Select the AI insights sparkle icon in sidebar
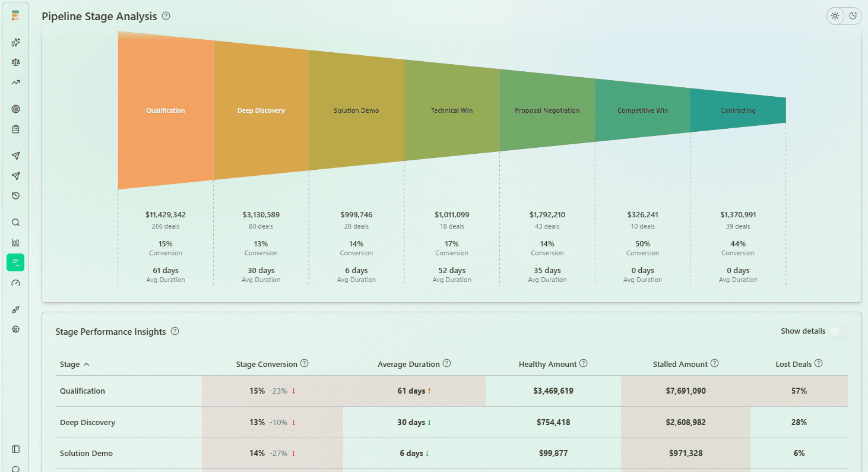 click(15, 42)
